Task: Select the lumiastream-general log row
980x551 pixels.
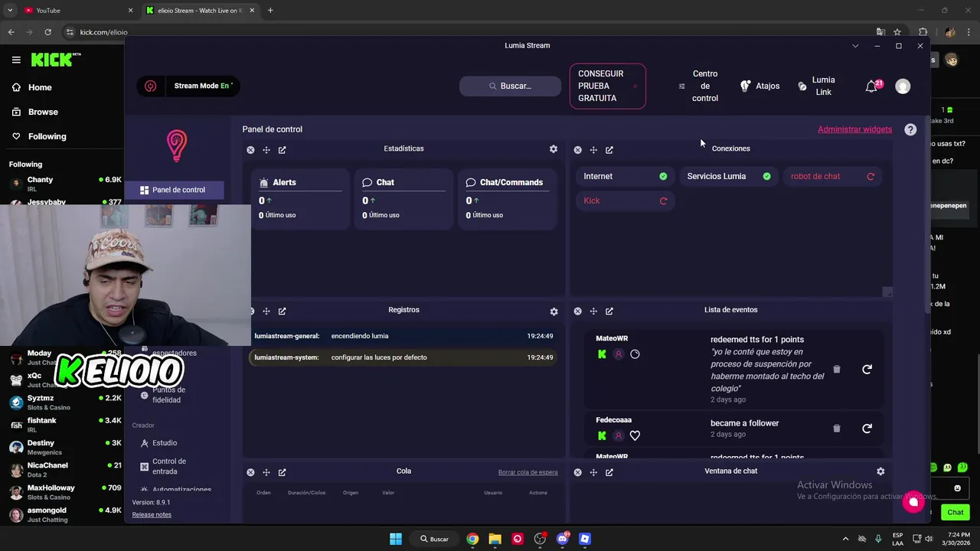Action: (x=403, y=336)
